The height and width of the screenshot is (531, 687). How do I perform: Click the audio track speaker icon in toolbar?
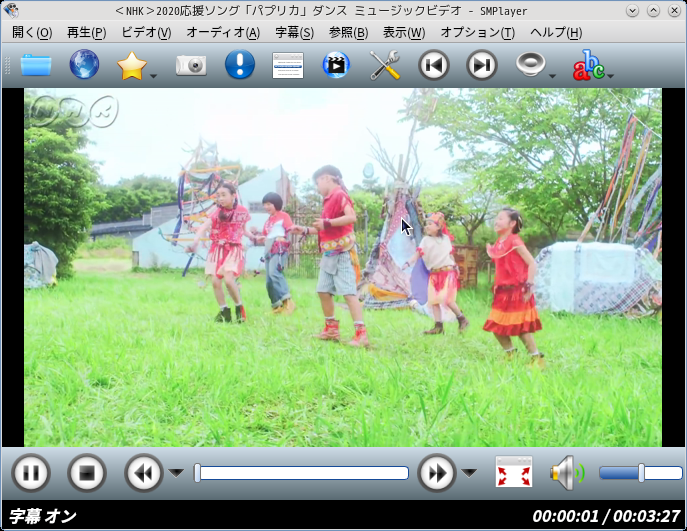(x=530, y=64)
